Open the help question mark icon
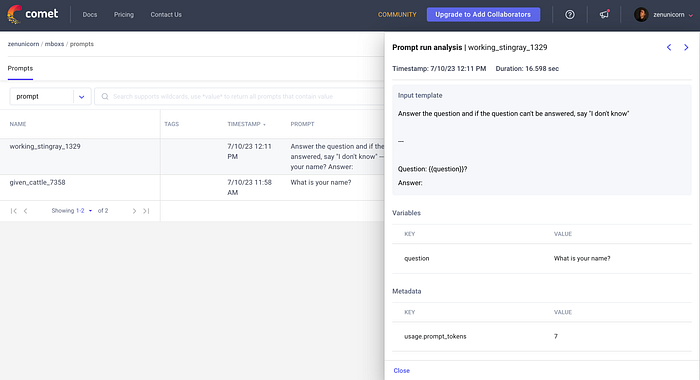This screenshot has height=380, width=700. (x=570, y=15)
